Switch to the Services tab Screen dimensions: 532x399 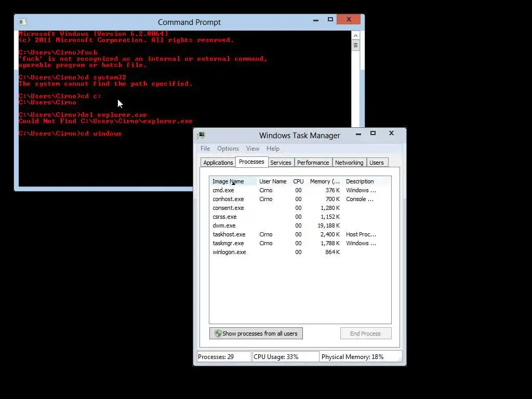281,163
